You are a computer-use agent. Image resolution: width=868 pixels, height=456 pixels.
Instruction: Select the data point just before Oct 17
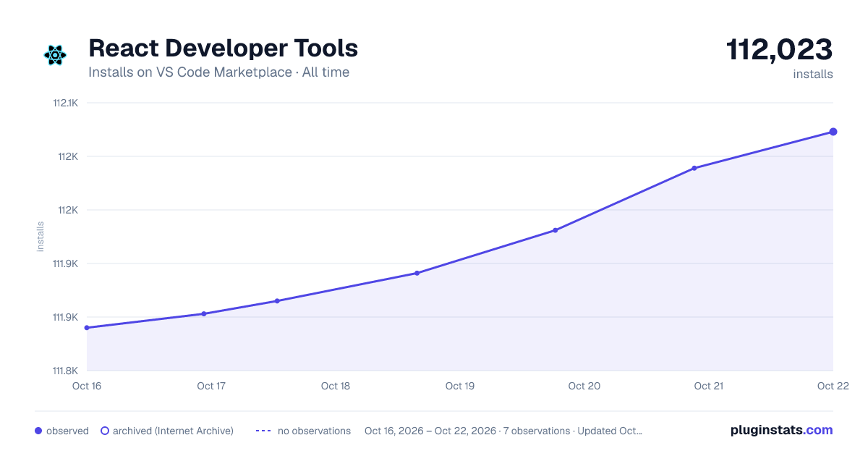pos(204,313)
